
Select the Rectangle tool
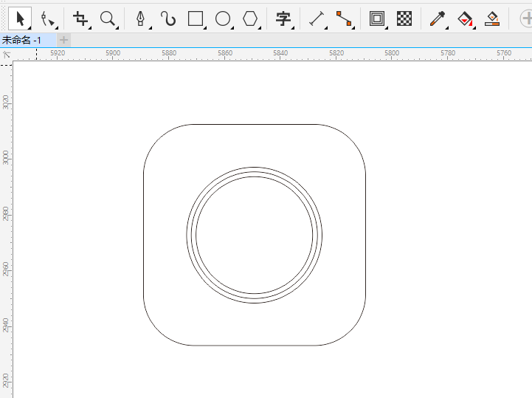[x=196, y=18]
